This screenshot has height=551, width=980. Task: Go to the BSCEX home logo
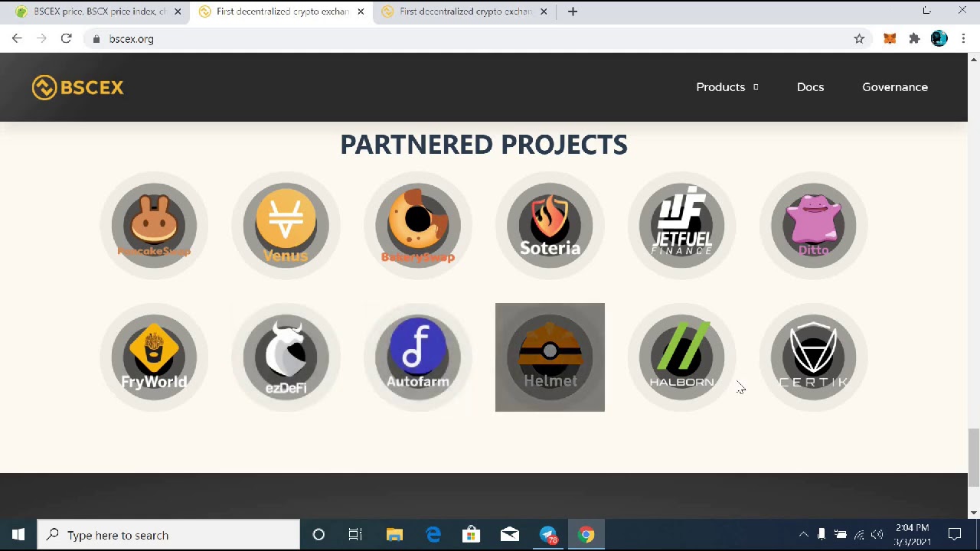click(x=77, y=87)
